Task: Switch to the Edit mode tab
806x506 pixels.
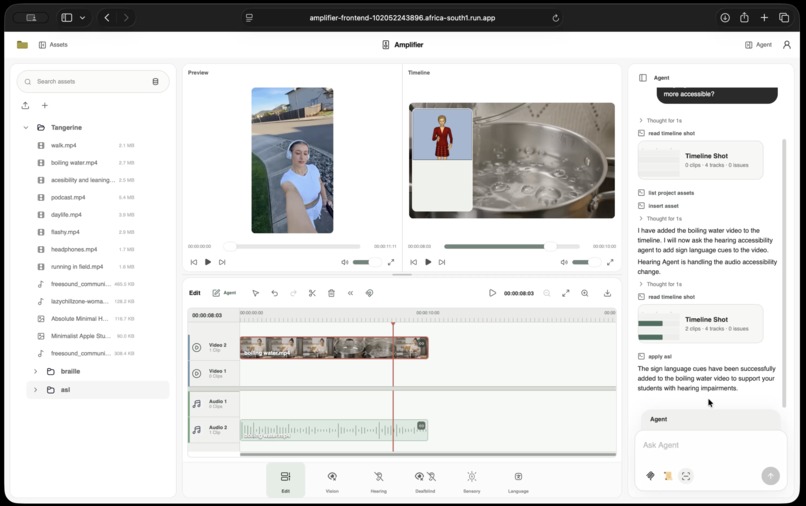Action: pos(285,480)
